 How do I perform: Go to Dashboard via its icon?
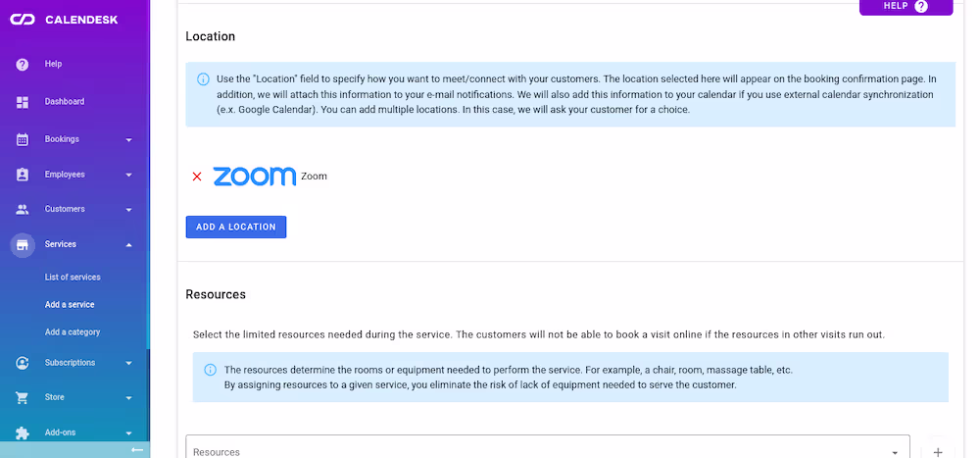(x=23, y=102)
